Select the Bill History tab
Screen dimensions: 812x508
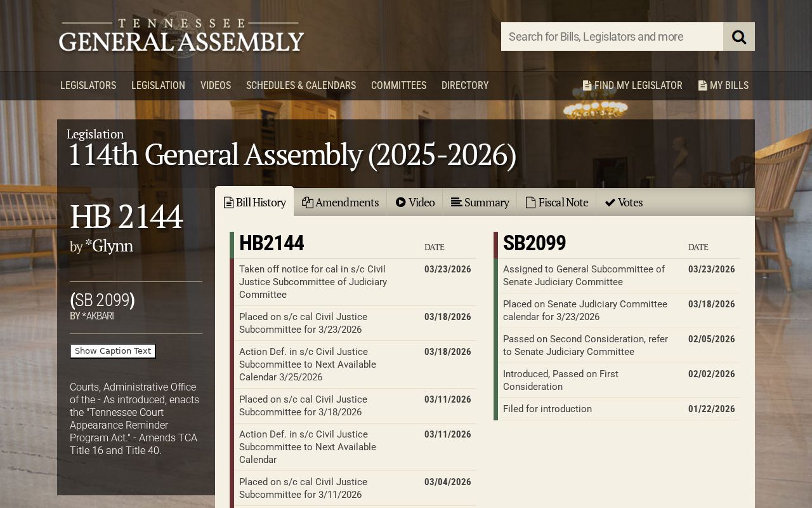coord(254,201)
